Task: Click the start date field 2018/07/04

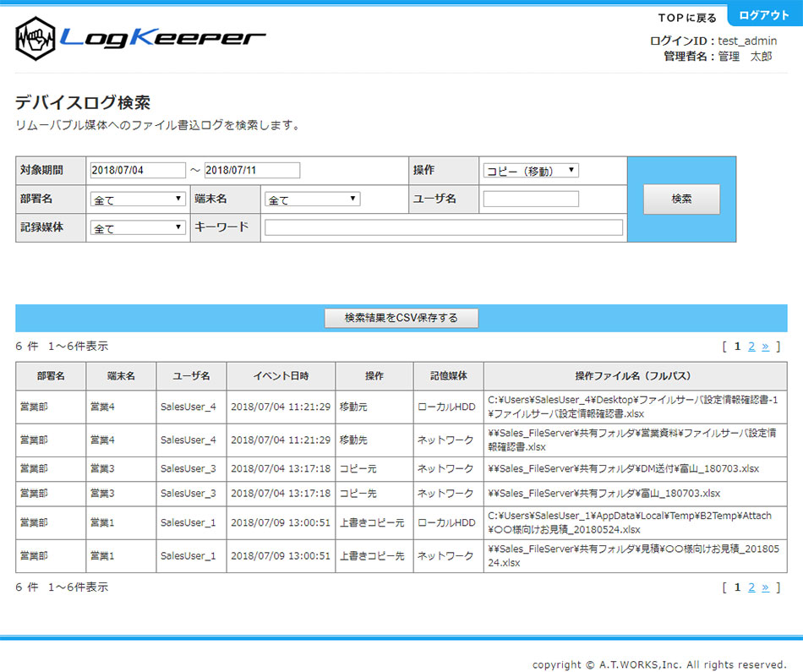Action: (x=137, y=170)
